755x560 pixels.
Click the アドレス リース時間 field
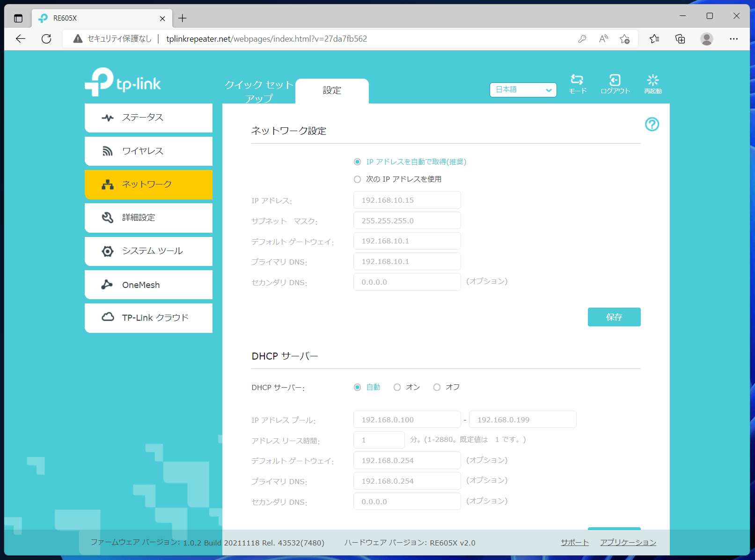379,440
